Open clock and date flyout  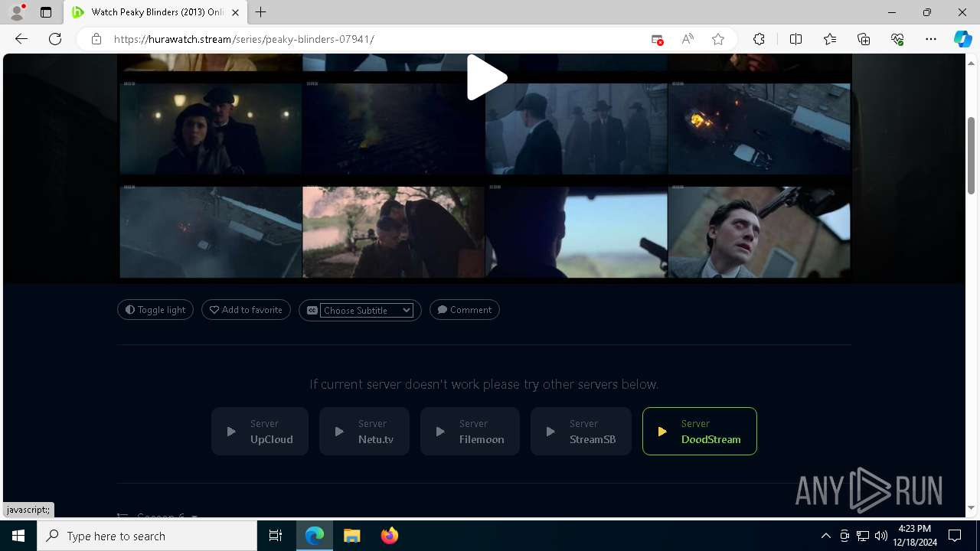(916, 536)
